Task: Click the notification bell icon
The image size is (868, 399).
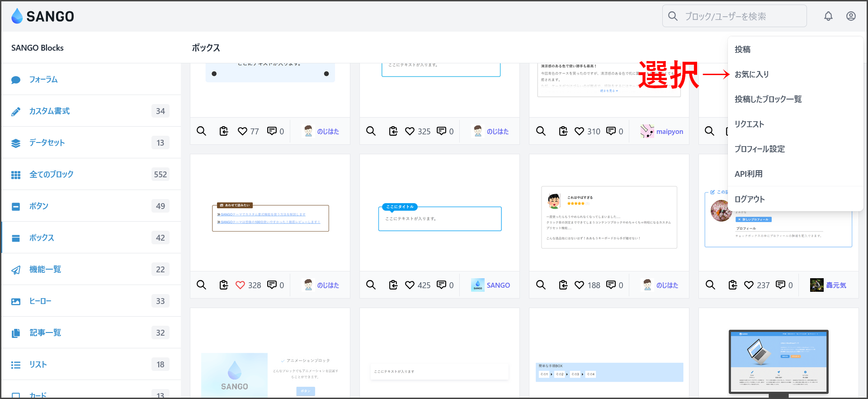Action: [828, 16]
